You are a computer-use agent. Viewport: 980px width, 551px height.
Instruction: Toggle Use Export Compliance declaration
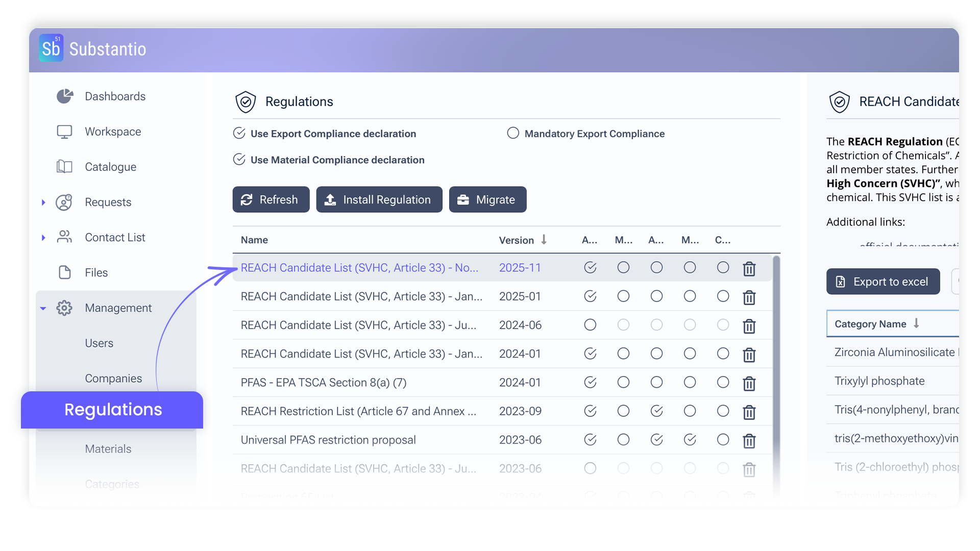click(x=239, y=133)
